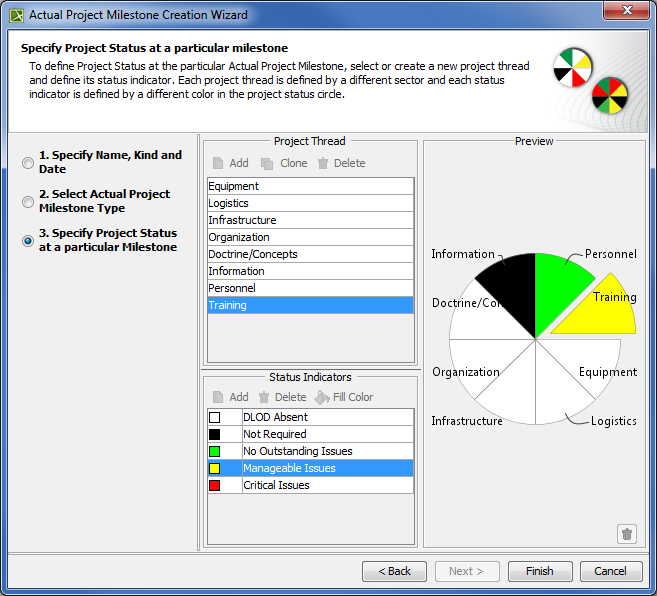The image size is (657, 596).
Task: Click the Equipment sector in preview pie
Action: coord(585,360)
